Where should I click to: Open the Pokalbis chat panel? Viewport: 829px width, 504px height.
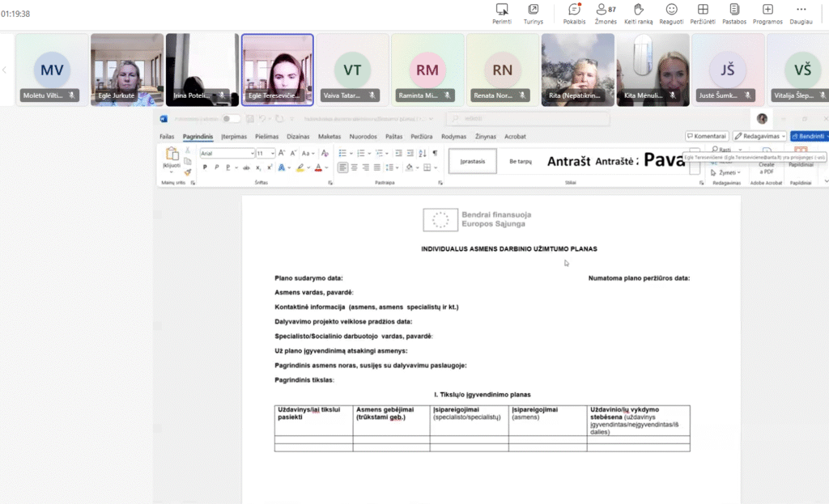574,10
